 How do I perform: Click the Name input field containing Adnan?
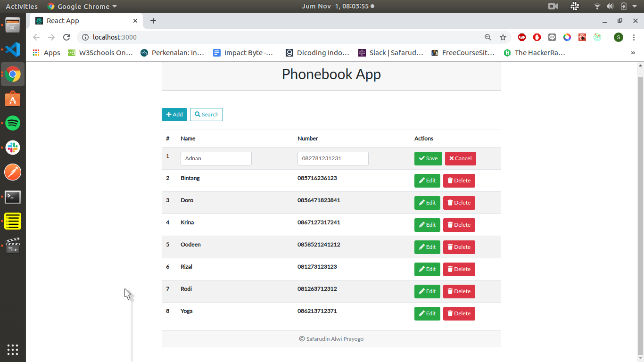(216, 158)
